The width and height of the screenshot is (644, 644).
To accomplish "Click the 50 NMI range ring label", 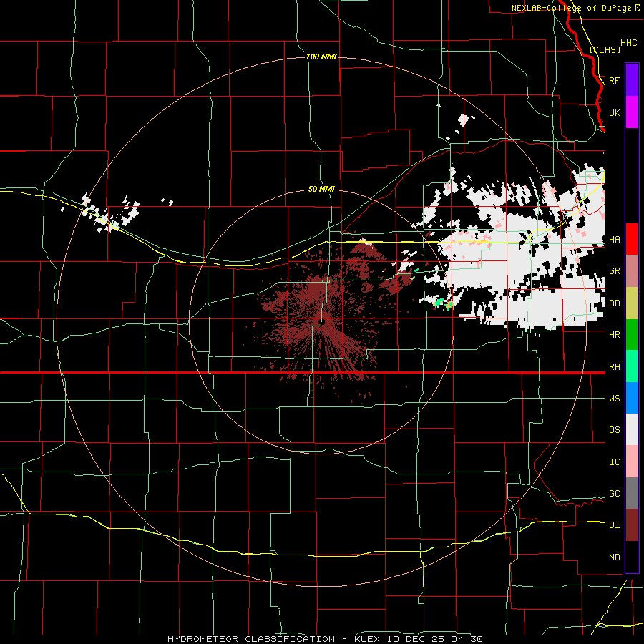I will (x=321, y=190).
